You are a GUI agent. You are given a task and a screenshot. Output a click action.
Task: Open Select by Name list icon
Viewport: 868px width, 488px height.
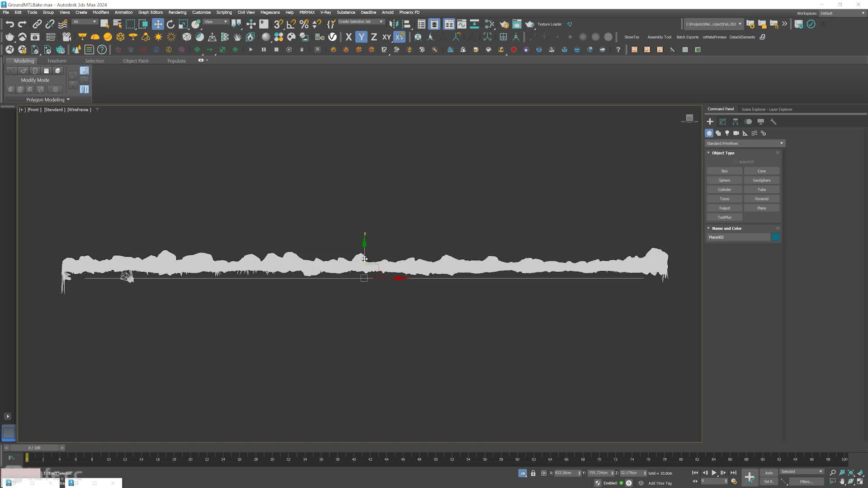118,24
